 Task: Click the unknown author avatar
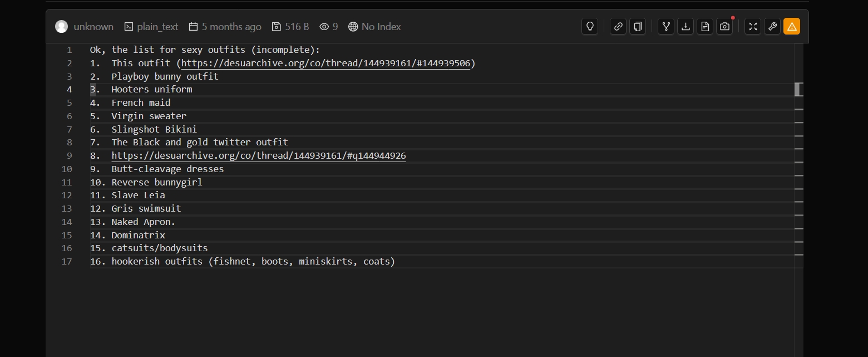point(61,27)
